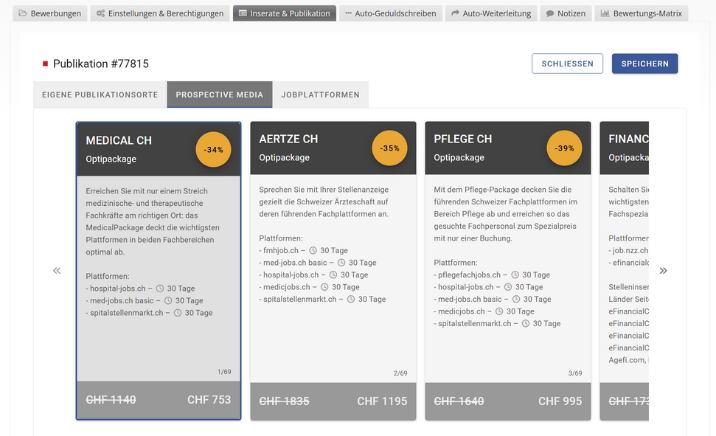Click the newspaper icon beside Inserate
Viewport: 716px width, 436px height.
(x=243, y=13)
